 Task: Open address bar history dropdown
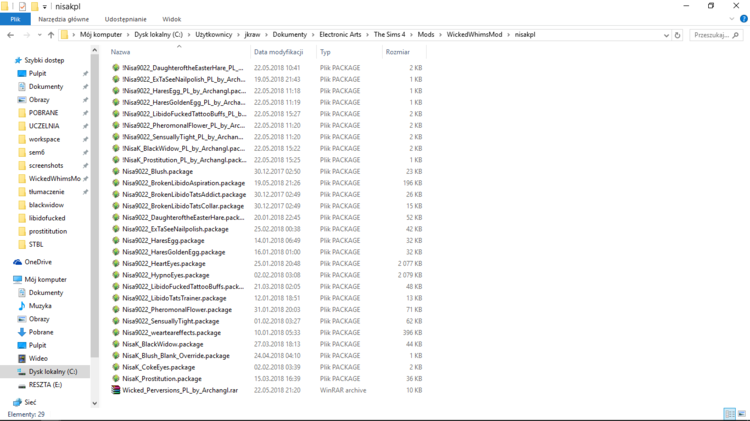666,35
